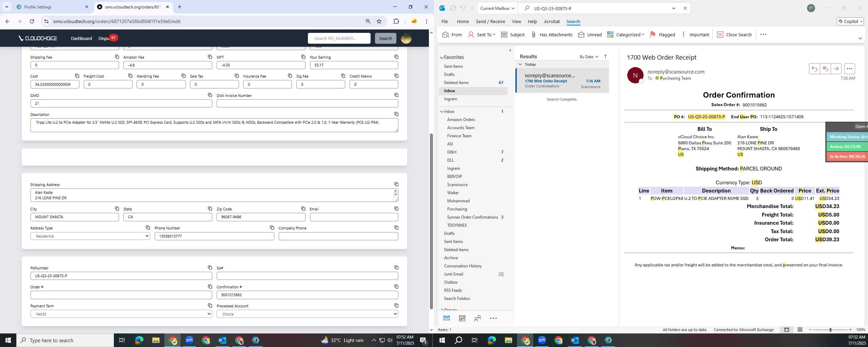Image resolution: width=868 pixels, height=347 pixels.
Task: Open Outlook People view icon
Action: tap(477, 318)
